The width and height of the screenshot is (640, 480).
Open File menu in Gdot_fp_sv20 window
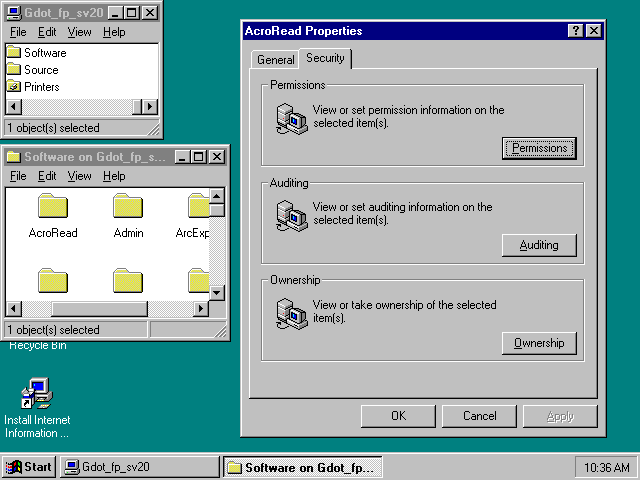(18, 32)
